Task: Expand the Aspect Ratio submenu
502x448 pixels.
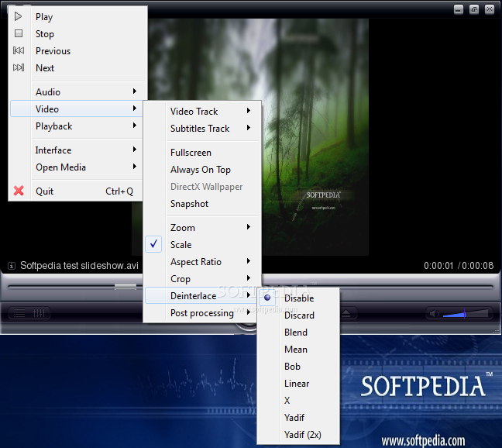Action: tap(201, 262)
